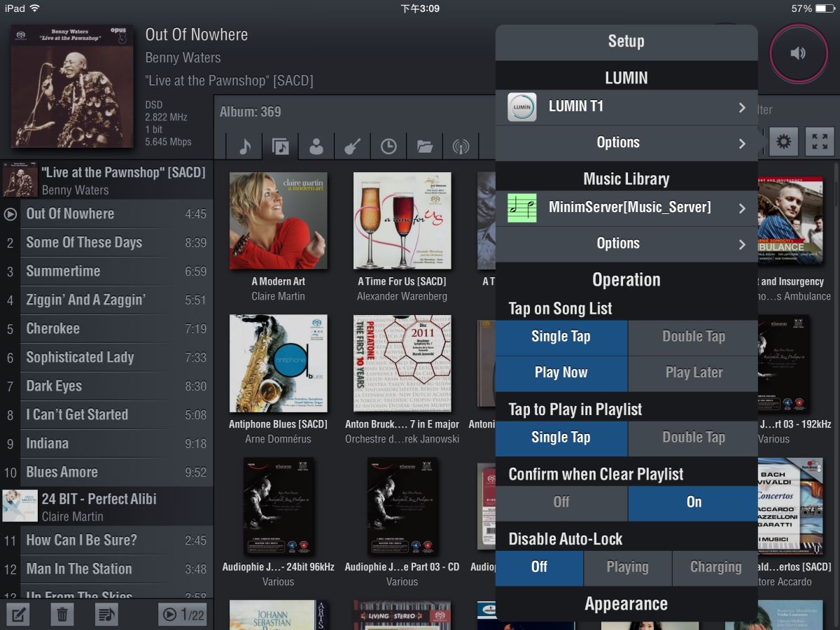840x630 pixels.
Task: Play the track Man In The Station
Action: pyautogui.click(x=106, y=569)
